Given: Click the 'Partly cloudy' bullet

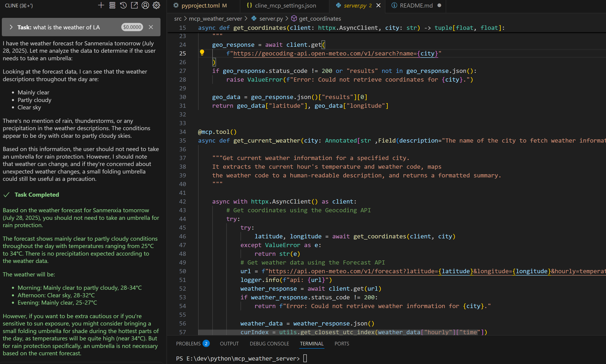Looking at the screenshot, I should tap(34, 100).
